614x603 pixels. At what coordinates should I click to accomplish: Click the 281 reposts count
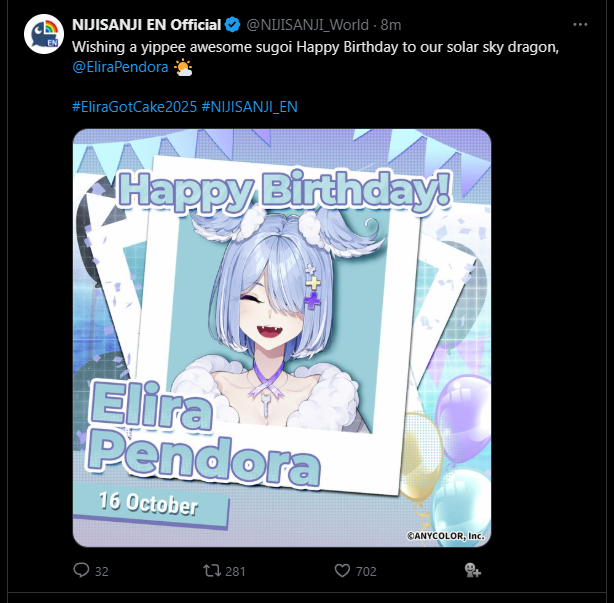(x=235, y=571)
